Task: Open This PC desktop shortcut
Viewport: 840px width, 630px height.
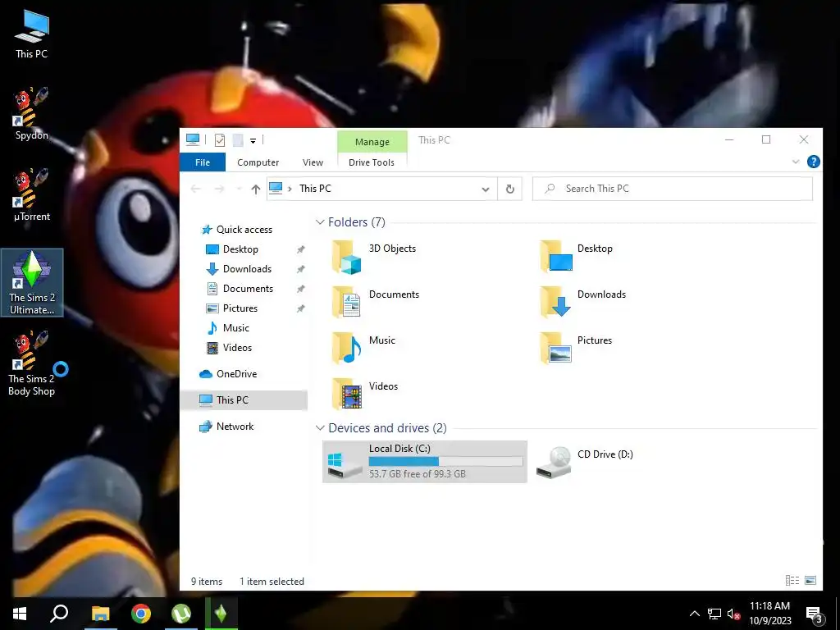Action: point(32,34)
